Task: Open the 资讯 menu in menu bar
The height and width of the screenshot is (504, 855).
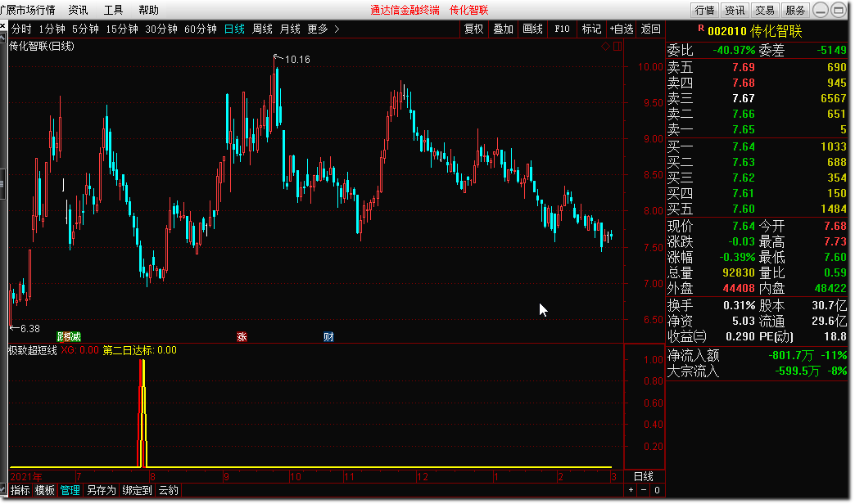Action: pyautogui.click(x=78, y=10)
